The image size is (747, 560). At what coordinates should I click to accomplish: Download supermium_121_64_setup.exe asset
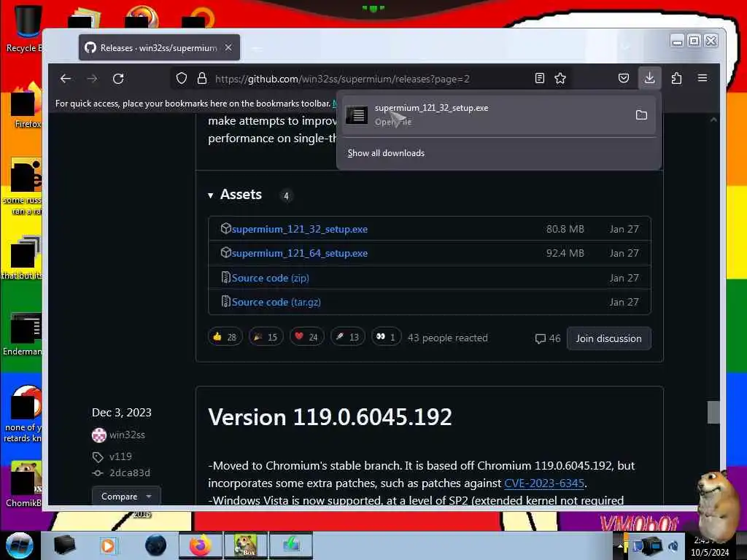pyautogui.click(x=300, y=253)
